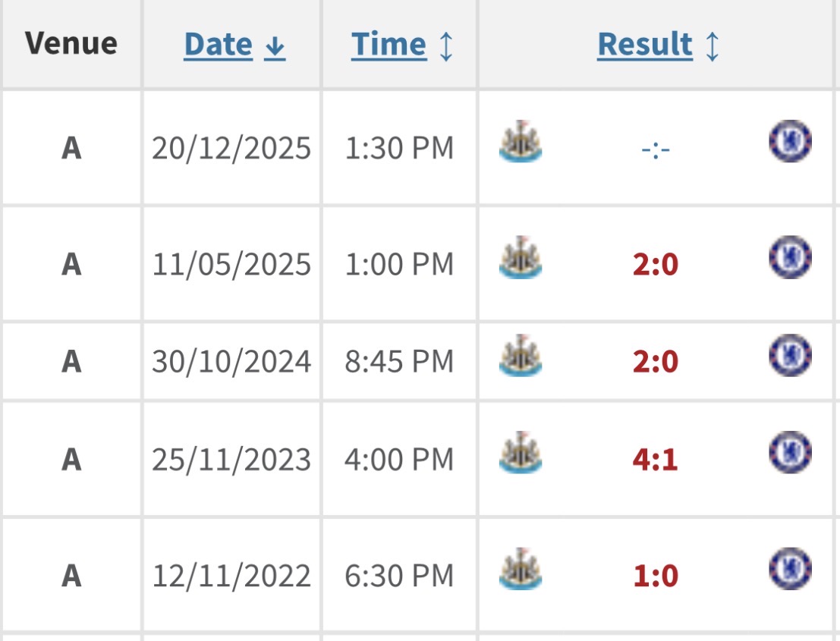Click Chelsea crest in 11/05/2025 row

[x=790, y=257]
